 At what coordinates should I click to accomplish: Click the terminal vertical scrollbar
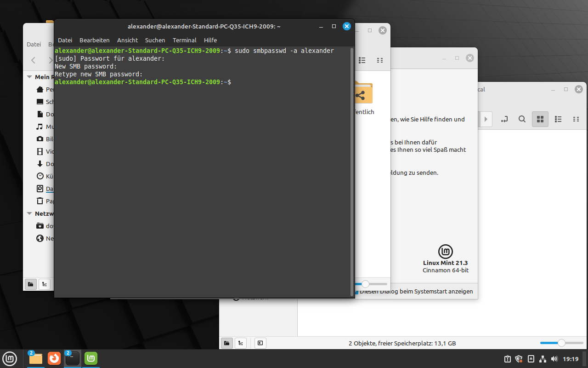352,171
